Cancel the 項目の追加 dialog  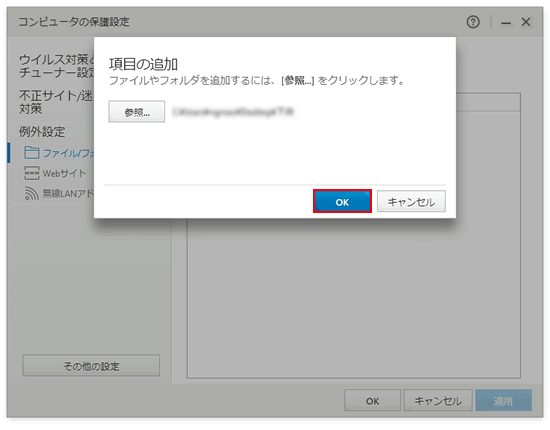point(411,201)
